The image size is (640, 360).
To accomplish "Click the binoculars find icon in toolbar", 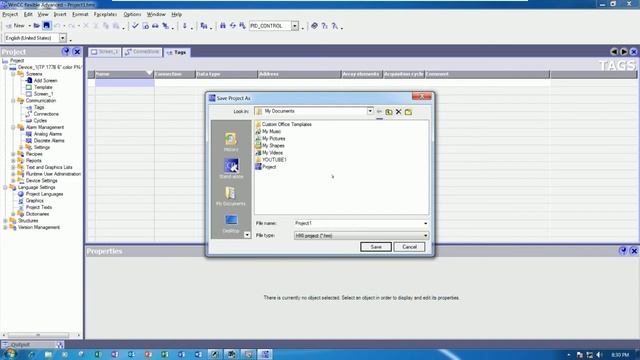I will tap(222, 26).
